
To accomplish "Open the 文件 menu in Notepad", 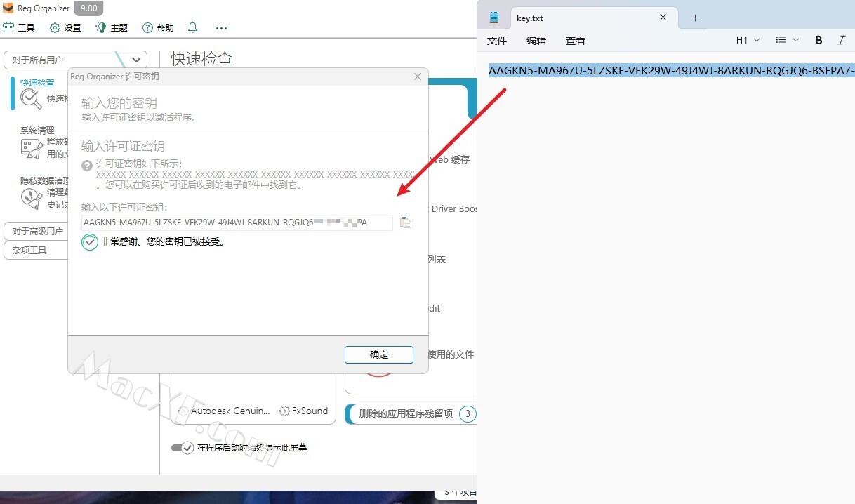I will click(497, 41).
